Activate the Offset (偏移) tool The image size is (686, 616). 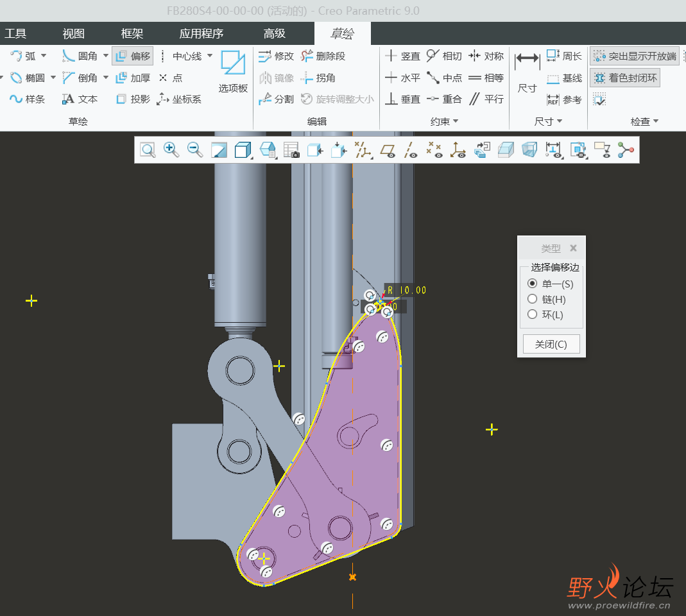pos(133,56)
